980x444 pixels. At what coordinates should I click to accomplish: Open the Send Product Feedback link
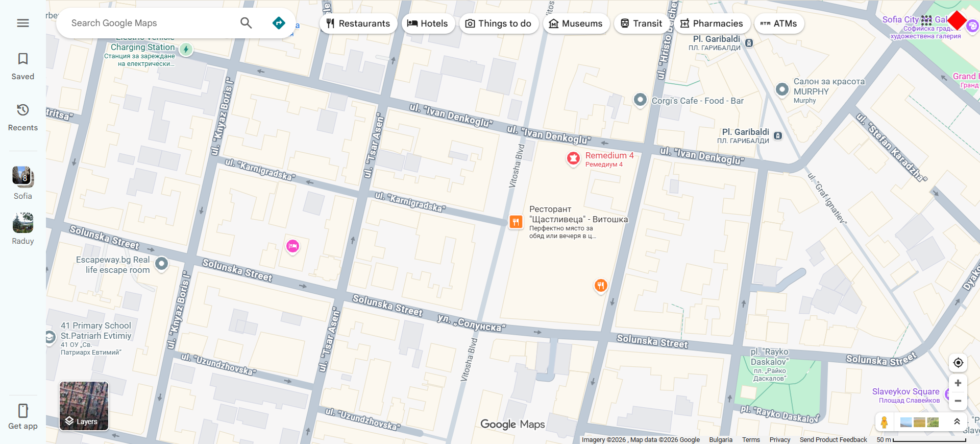click(834, 439)
